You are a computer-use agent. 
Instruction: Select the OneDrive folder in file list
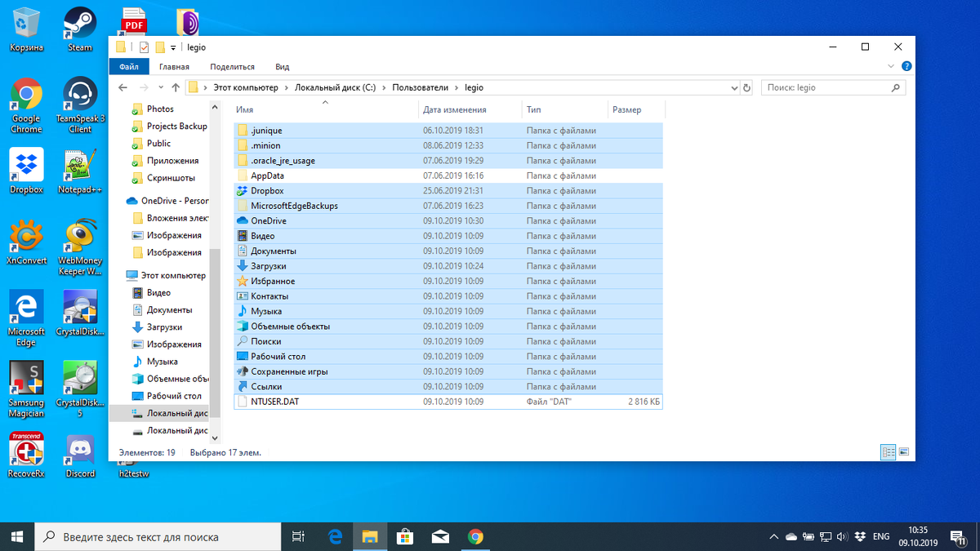pos(448,220)
